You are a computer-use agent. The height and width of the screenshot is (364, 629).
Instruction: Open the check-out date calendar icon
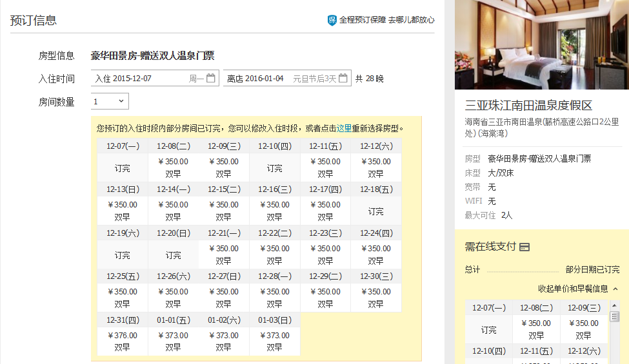343,79
